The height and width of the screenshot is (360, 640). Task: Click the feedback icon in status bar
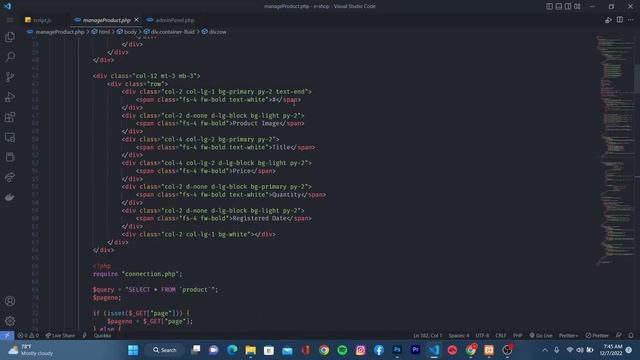619,336
